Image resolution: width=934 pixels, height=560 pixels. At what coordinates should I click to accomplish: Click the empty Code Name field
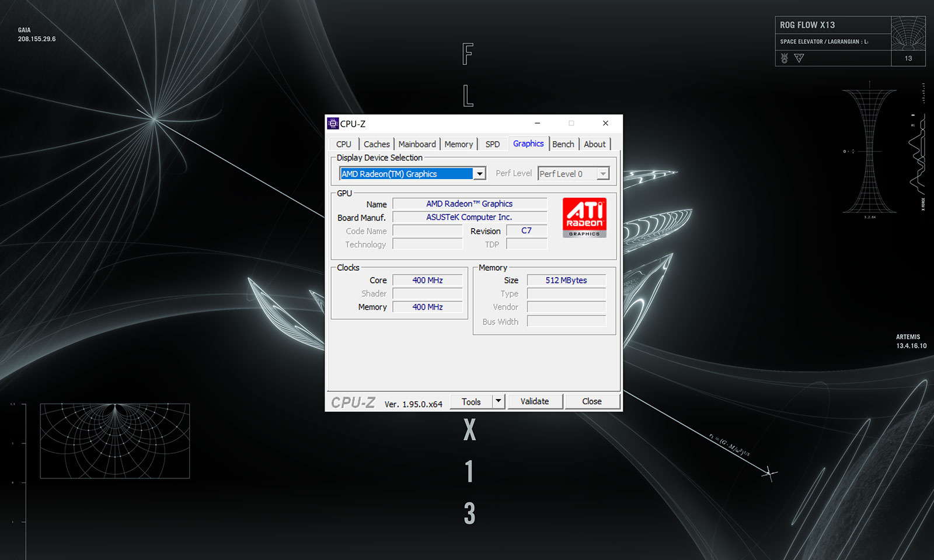(x=428, y=230)
